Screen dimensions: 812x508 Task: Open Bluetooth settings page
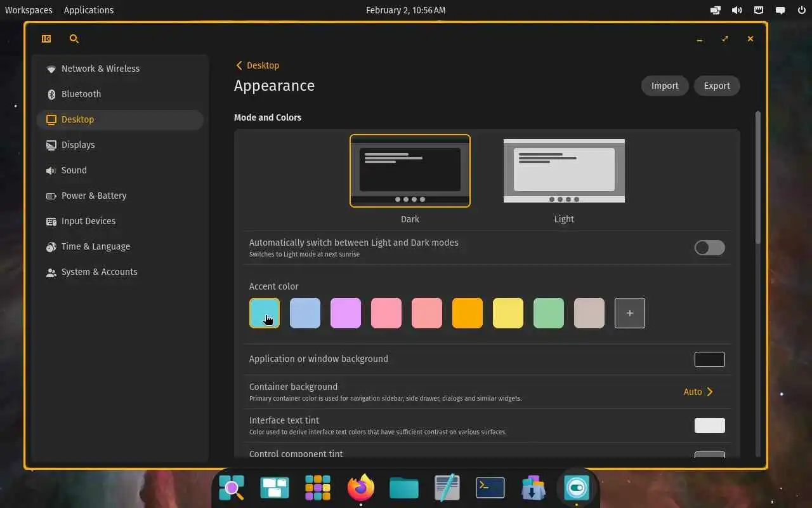(x=120, y=94)
